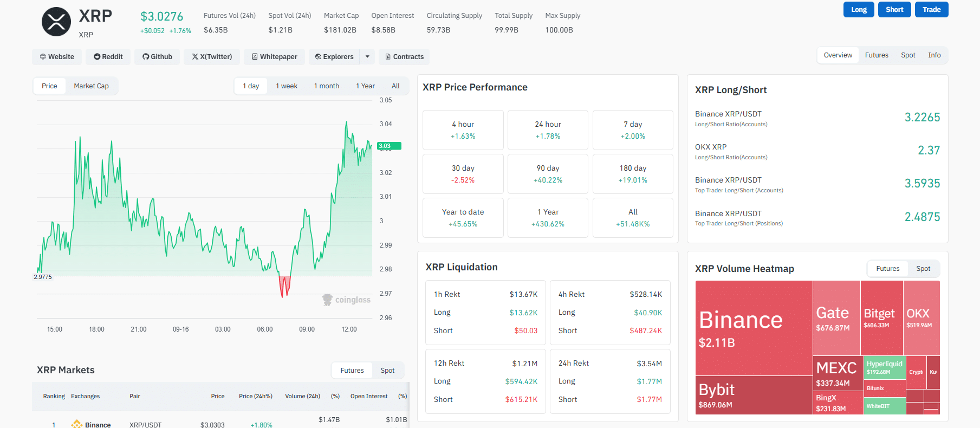This screenshot has width=980, height=428.
Task: Click the Explorers button
Action: click(x=334, y=56)
